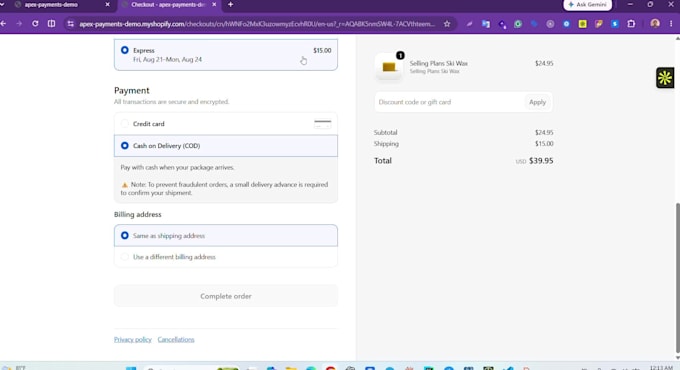Image resolution: width=680 pixels, height=370 pixels.
Task: Click the Express delivery date range text
Action: (x=167, y=59)
